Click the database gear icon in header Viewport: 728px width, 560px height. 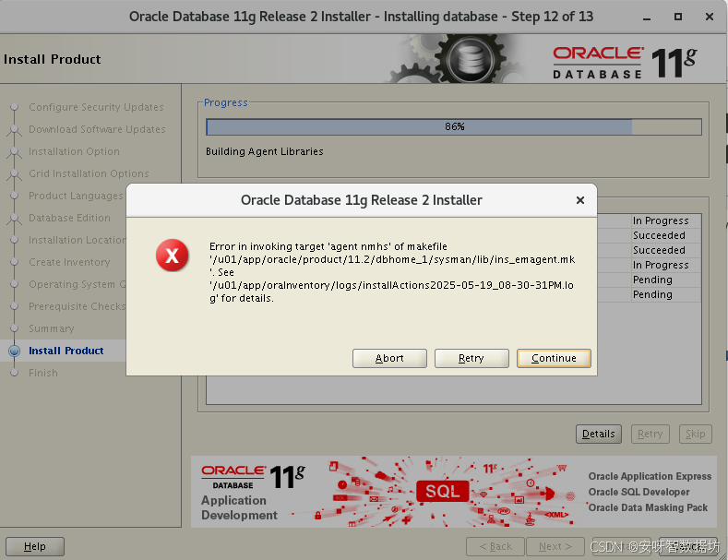pyautogui.click(x=471, y=59)
